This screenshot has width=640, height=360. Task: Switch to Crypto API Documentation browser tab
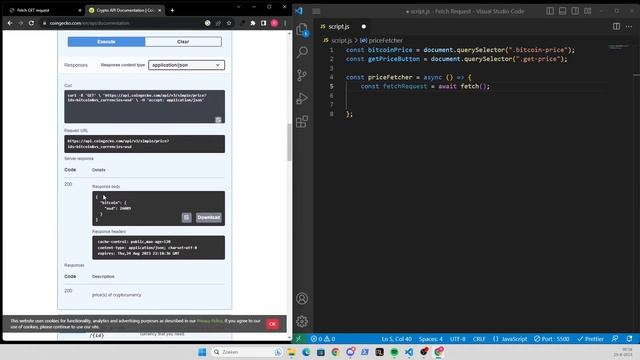click(125, 10)
